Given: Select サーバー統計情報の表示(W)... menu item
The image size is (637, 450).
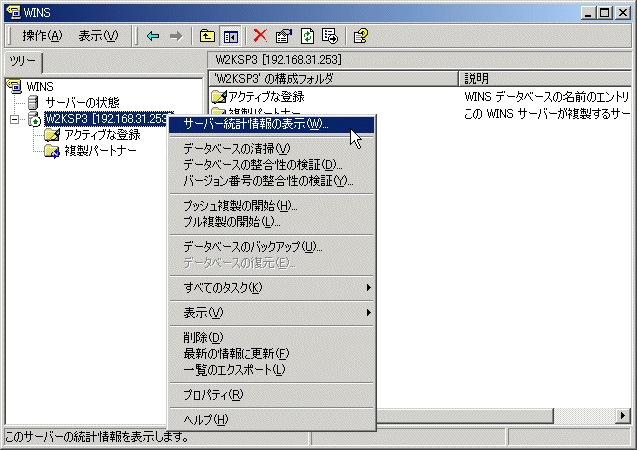Looking at the screenshot, I should pos(271,124).
